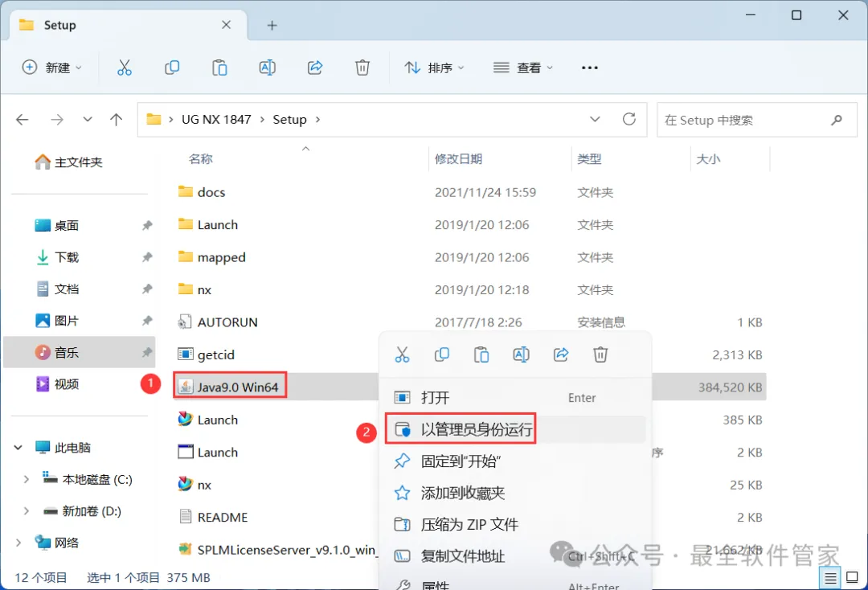
Task: Click the SPLMLicenseServer file icon
Action: (x=185, y=549)
